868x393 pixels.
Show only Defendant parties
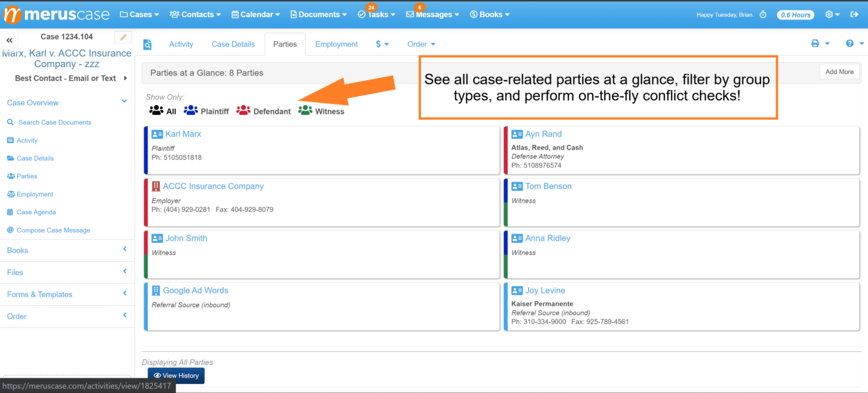(x=272, y=111)
